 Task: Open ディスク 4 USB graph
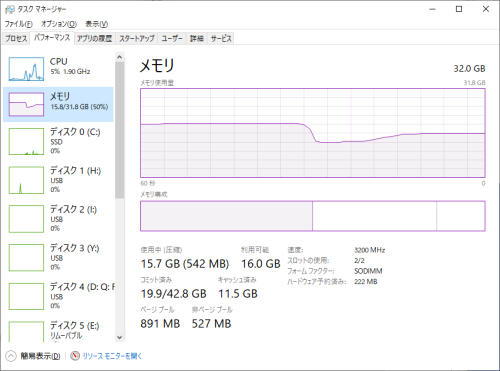(26, 296)
